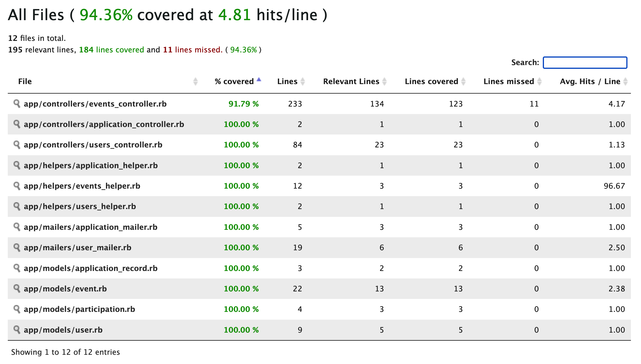Click magnifier icon for users_helper.rb
Screen dimensions: 641x364
[x=17, y=206]
